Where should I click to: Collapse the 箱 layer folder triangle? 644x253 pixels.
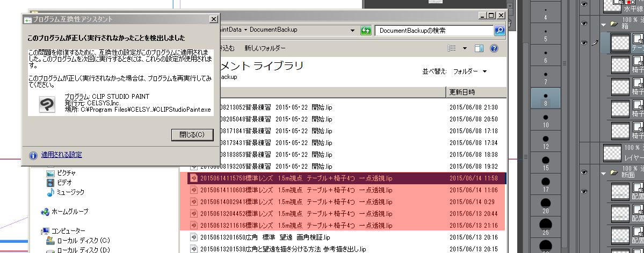(x=604, y=25)
